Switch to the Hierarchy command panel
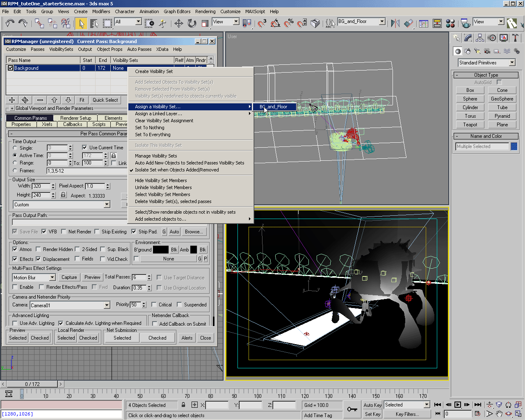This screenshot has height=420, width=525. (x=480, y=38)
